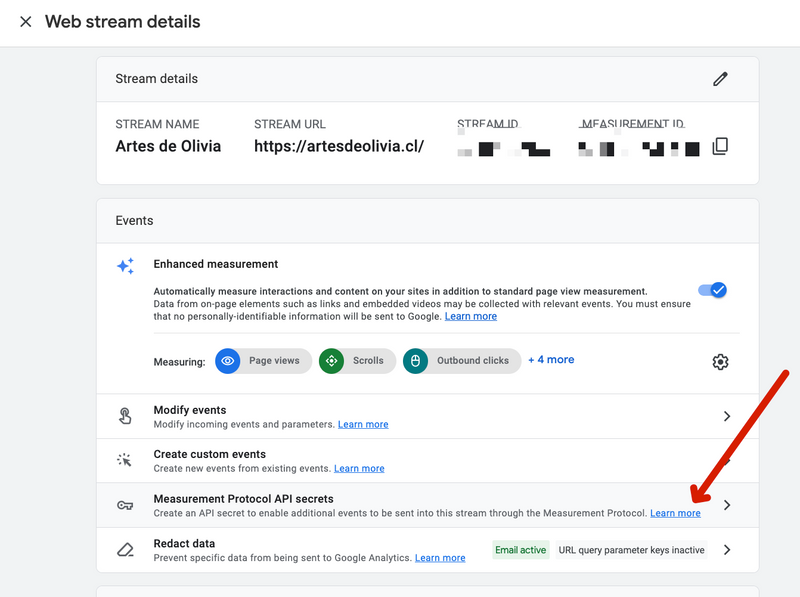Click the Outbound clicks mouse icon
This screenshot has height=597, width=800.
415,361
